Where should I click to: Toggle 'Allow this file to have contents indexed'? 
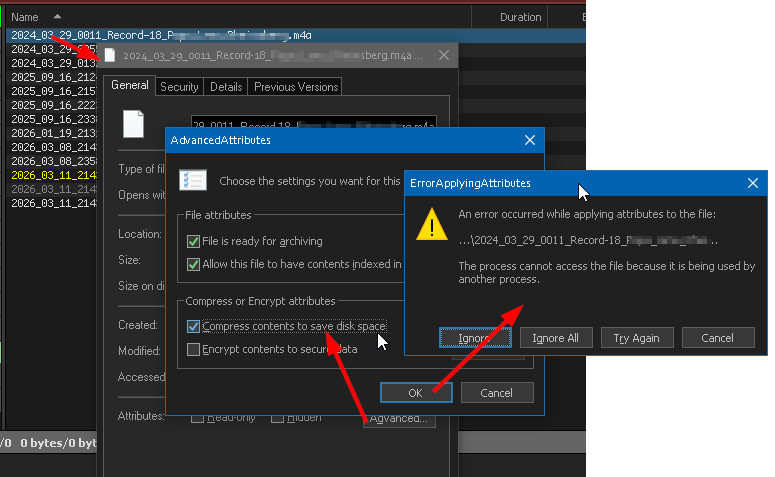193,264
